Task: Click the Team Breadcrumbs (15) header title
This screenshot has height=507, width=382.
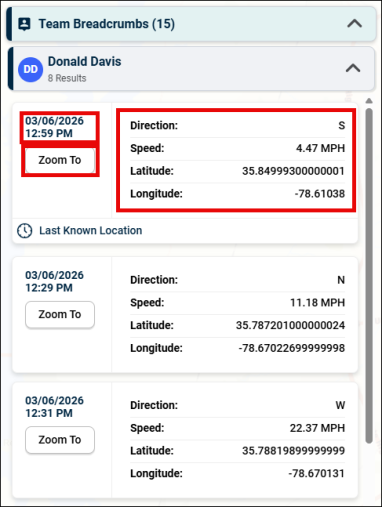Action: [107, 24]
